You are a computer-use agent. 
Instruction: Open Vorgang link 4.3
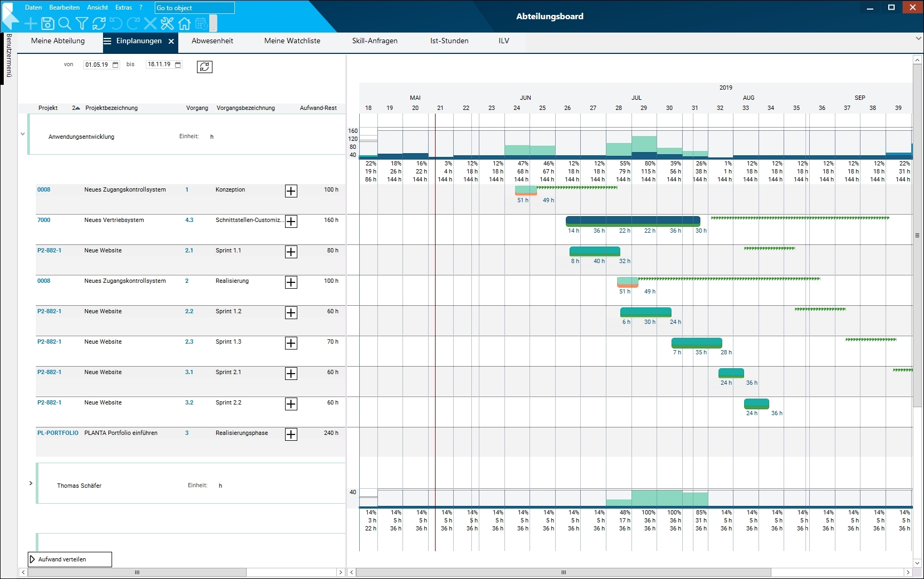[x=189, y=220]
